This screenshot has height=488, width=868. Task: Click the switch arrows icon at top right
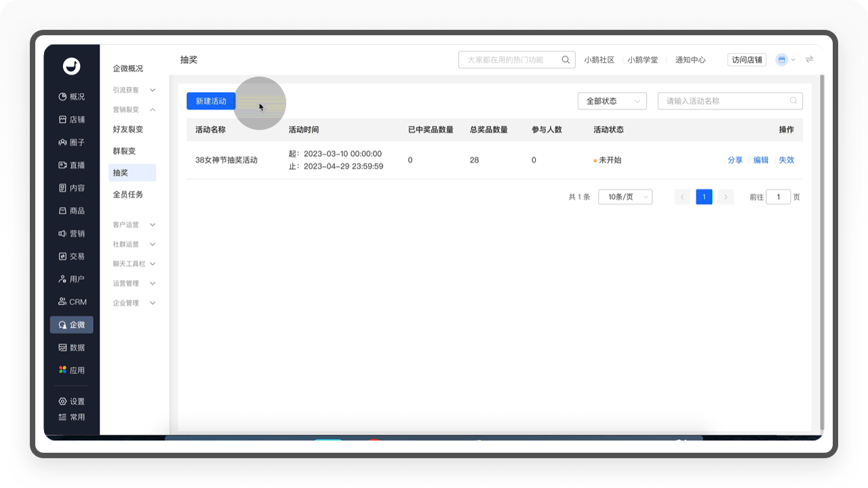pyautogui.click(x=809, y=60)
